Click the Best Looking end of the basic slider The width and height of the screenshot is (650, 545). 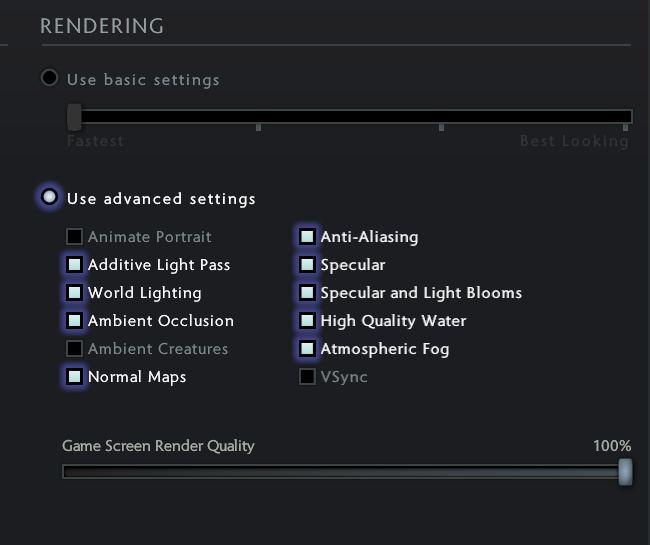(626, 118)
